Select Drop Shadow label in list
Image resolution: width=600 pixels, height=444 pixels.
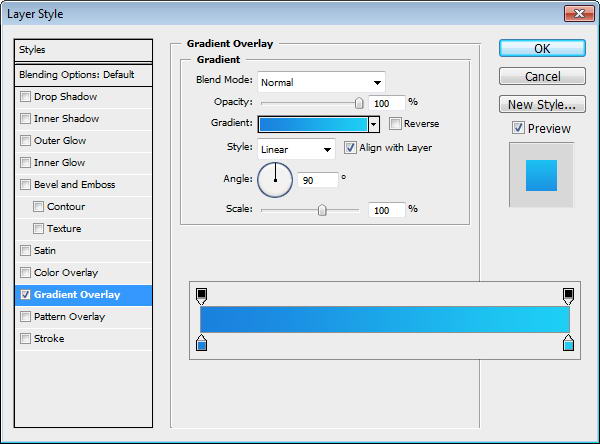pyautogui.click(x=65, y=96)
